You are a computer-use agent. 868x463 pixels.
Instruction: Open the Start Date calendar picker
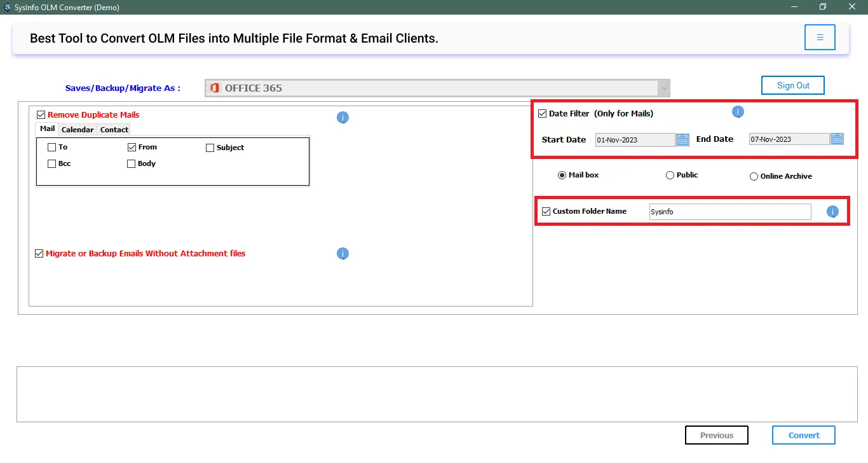coord(682,140)
